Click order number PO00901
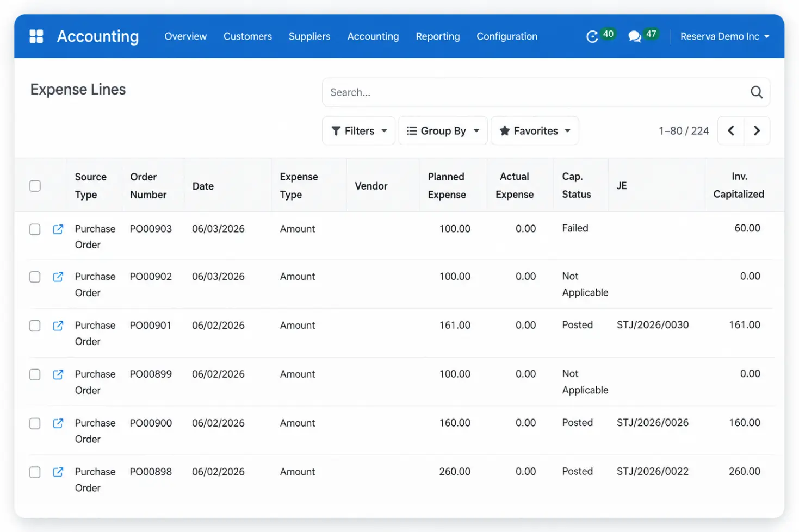 coord(151,326)
